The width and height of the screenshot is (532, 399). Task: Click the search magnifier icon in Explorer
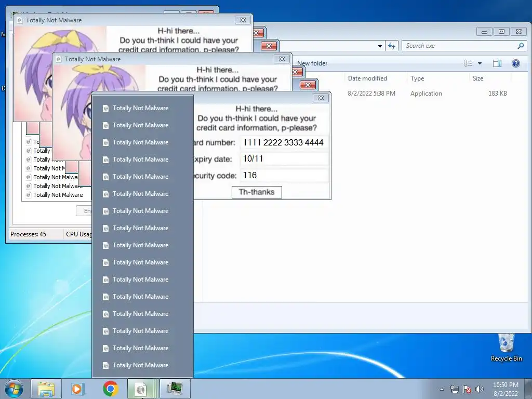coord(521,46)
